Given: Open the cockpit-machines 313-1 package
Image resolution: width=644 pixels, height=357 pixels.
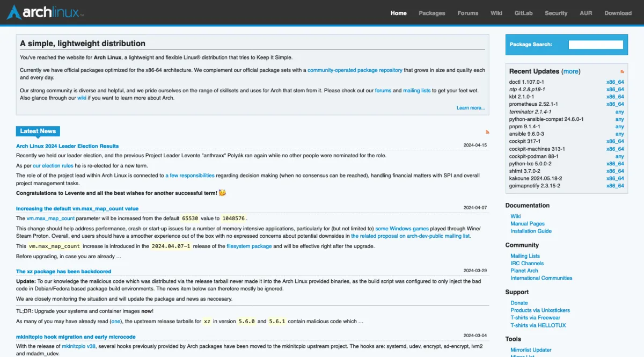Looking at the screenshot, I should point(537,149).
